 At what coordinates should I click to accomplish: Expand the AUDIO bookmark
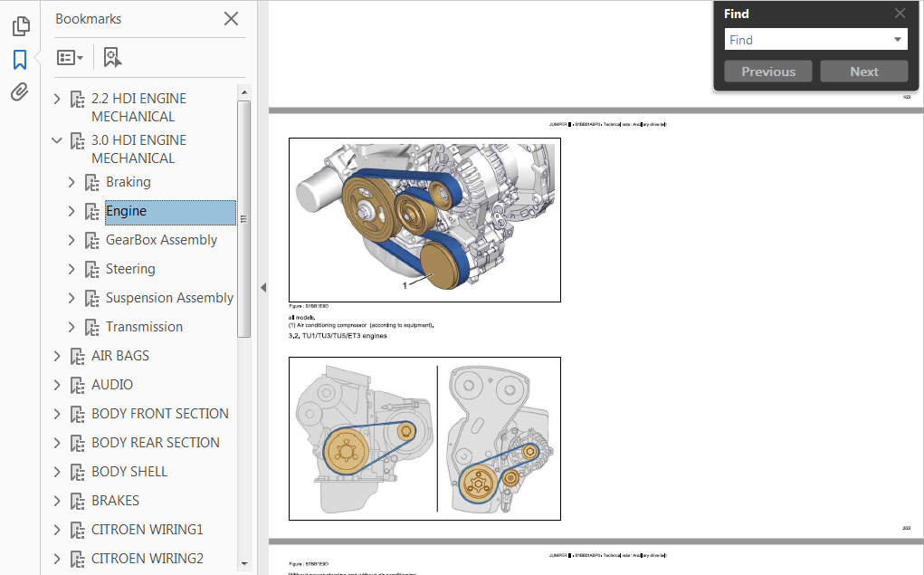[57, 385]
